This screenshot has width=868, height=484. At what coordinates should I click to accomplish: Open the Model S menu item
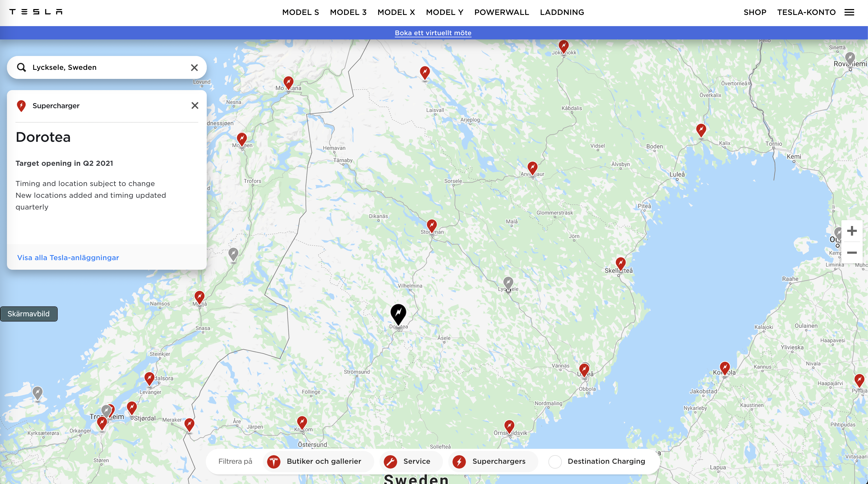tap(300, 13)
